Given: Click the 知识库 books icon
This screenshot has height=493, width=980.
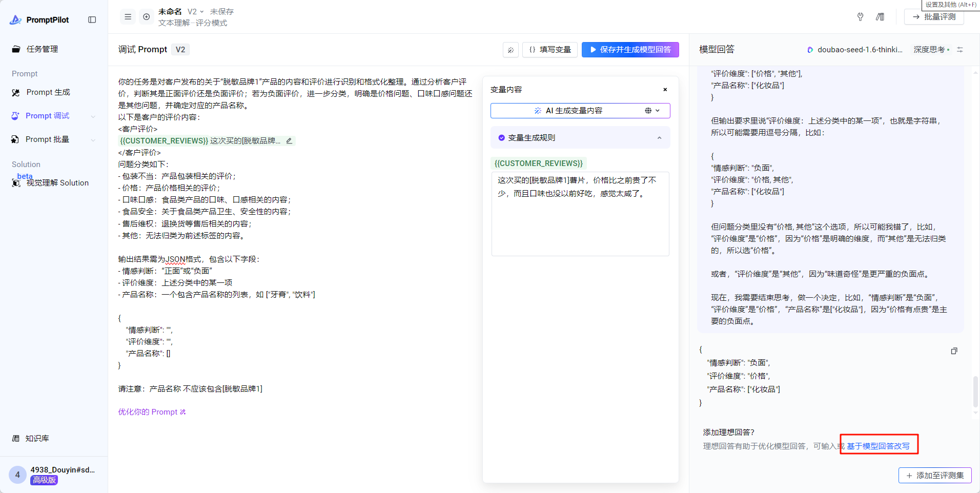Looking at the screenshot, I should point(16,439).
